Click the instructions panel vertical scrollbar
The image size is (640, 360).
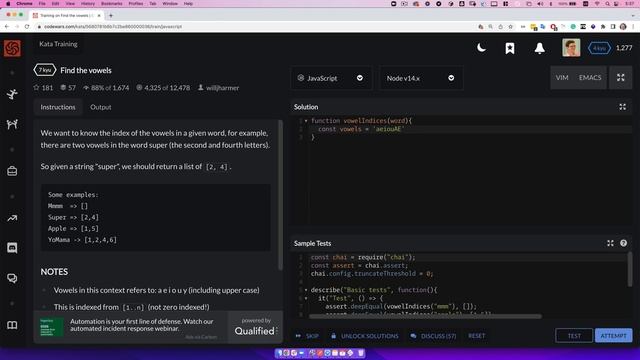(280, 195)
